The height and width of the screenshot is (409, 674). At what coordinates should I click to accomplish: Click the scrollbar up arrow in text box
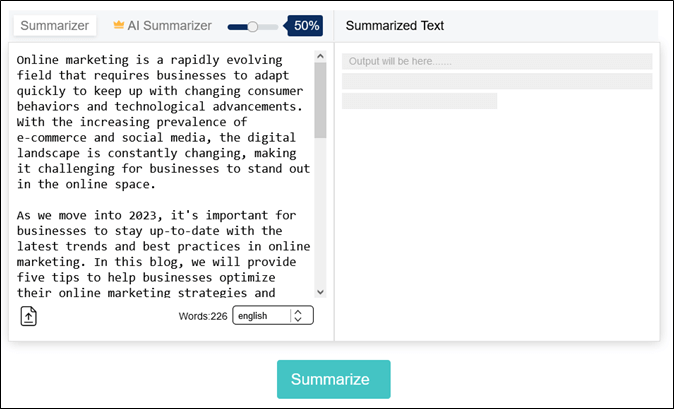click(x=320, y=56)
